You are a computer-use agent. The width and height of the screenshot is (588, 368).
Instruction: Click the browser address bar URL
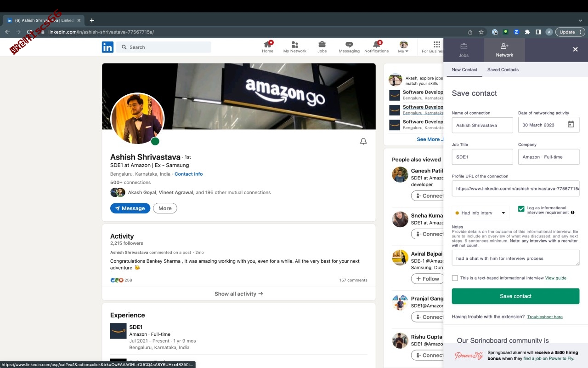click(101, 32)
